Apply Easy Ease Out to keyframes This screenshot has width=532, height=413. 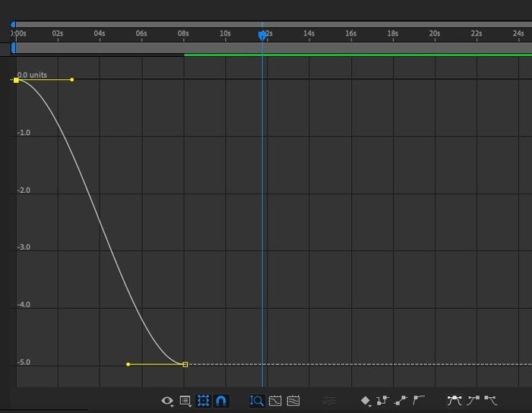coord(490,400)
